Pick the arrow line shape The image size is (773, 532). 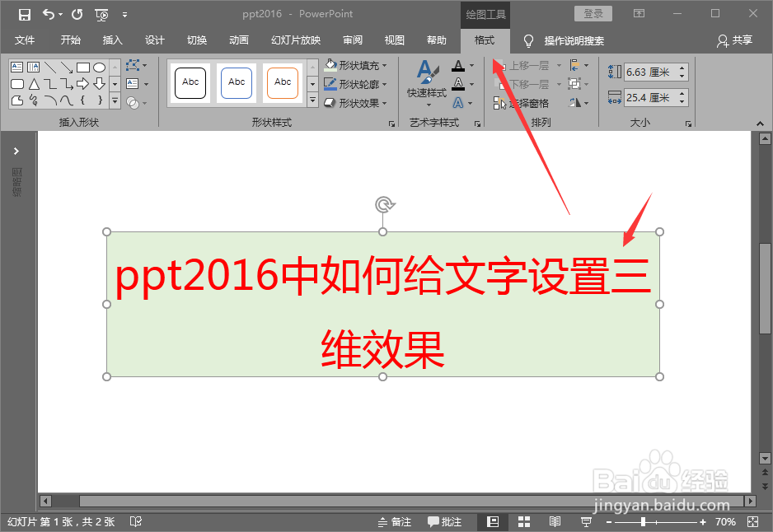click(x=67, y=67)
